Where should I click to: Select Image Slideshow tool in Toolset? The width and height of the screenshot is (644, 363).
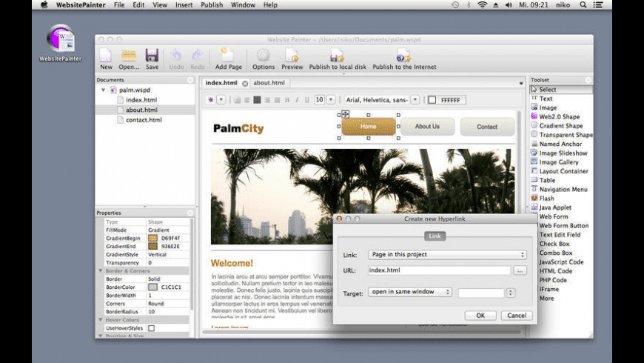(563, 153)
